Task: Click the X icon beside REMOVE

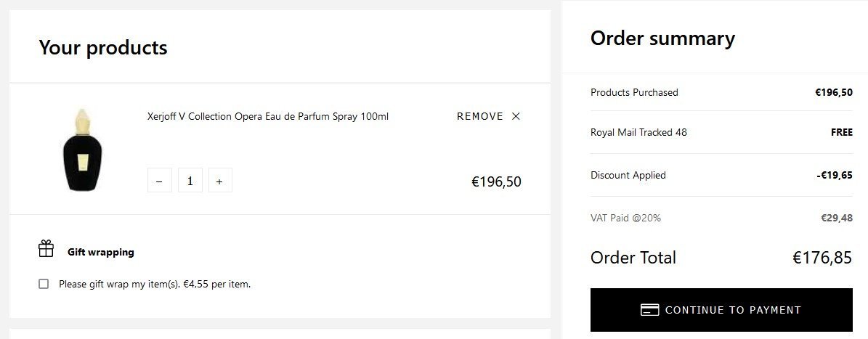Action: [x=516, y=116]
